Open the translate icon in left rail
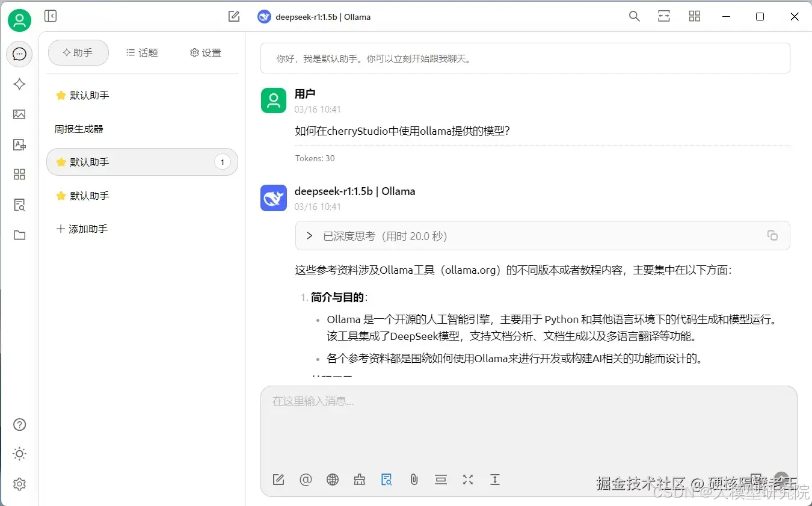 pyautogui.click(x=19, y=144)
